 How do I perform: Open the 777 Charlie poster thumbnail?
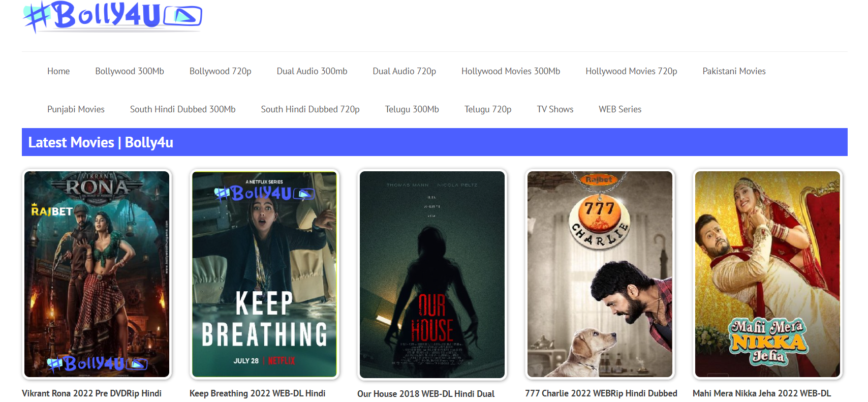coord(600,274)
